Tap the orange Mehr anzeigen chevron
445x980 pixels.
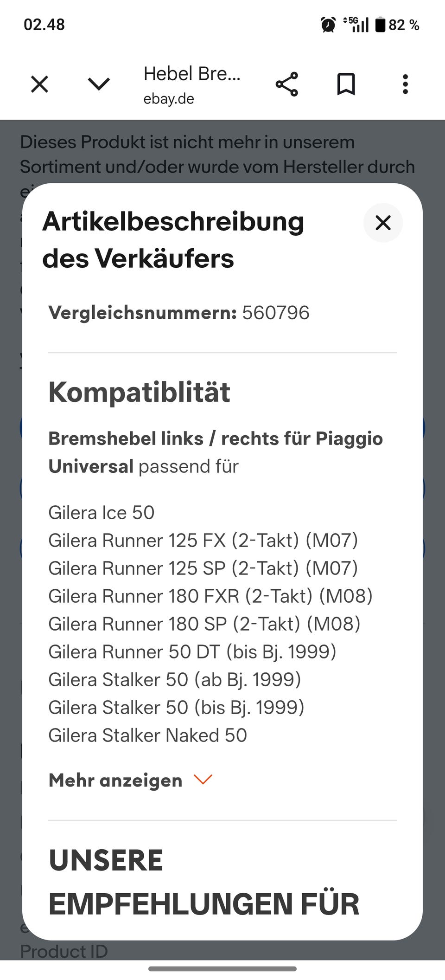203,780
